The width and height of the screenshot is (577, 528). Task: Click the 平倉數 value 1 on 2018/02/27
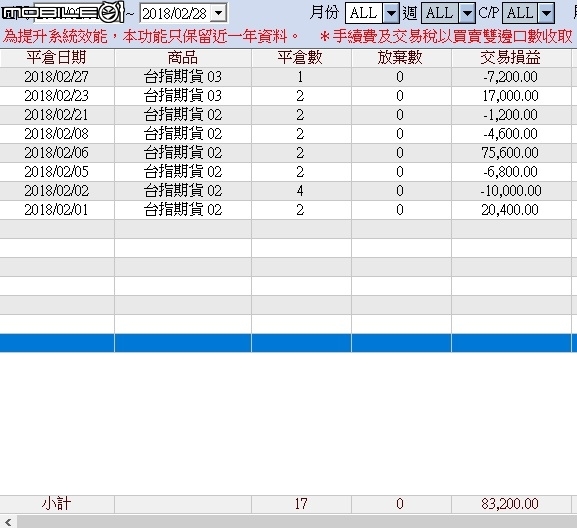point(300,77)
